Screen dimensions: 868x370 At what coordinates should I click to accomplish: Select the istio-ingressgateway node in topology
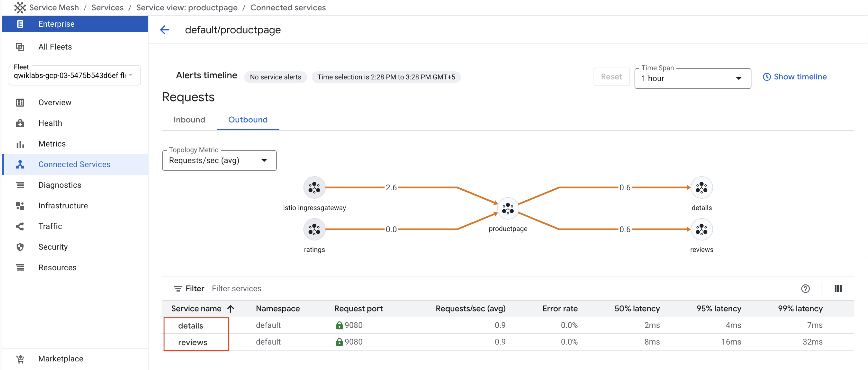click(314, 187)
